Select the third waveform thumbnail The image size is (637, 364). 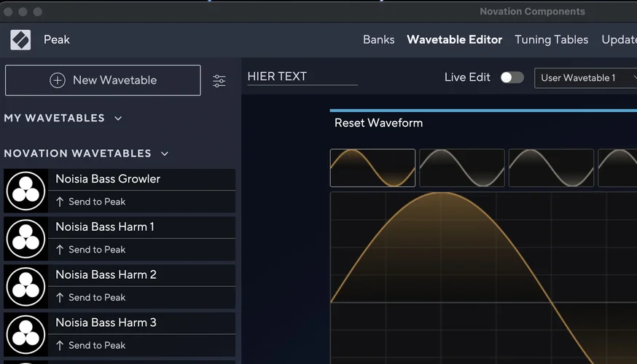[x=551, y=168]
